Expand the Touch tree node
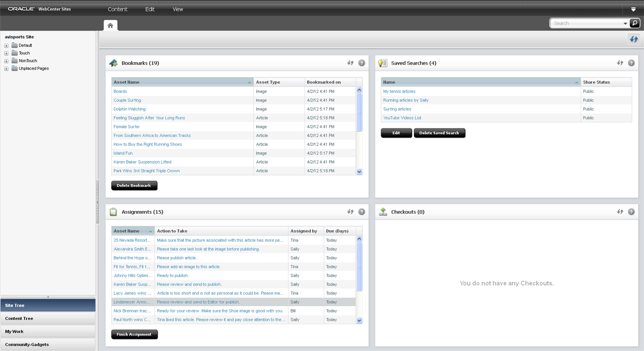 click(x=6, y=53)
